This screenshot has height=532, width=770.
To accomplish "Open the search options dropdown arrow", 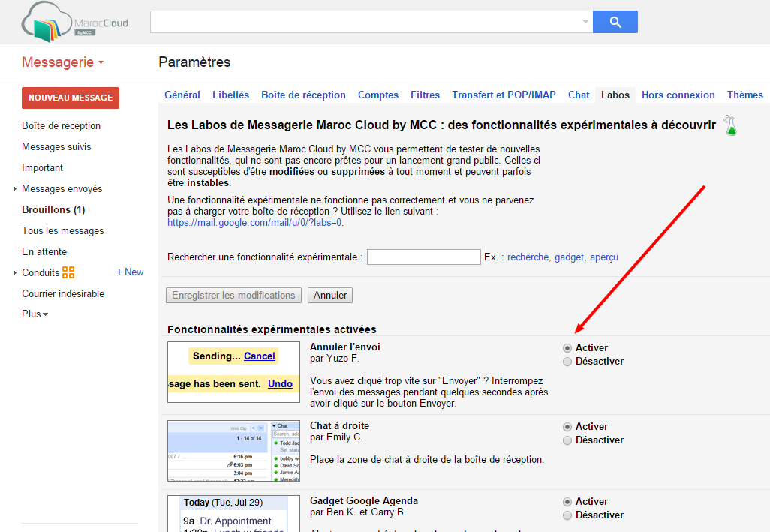I will (585, 22).
